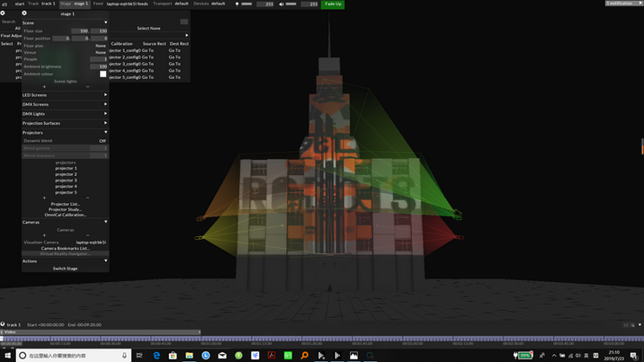This screenshot has width=644, height=362.
Task: Select projector 3 in projectors list
Action: pyautogui.click(x=66, y=181)
